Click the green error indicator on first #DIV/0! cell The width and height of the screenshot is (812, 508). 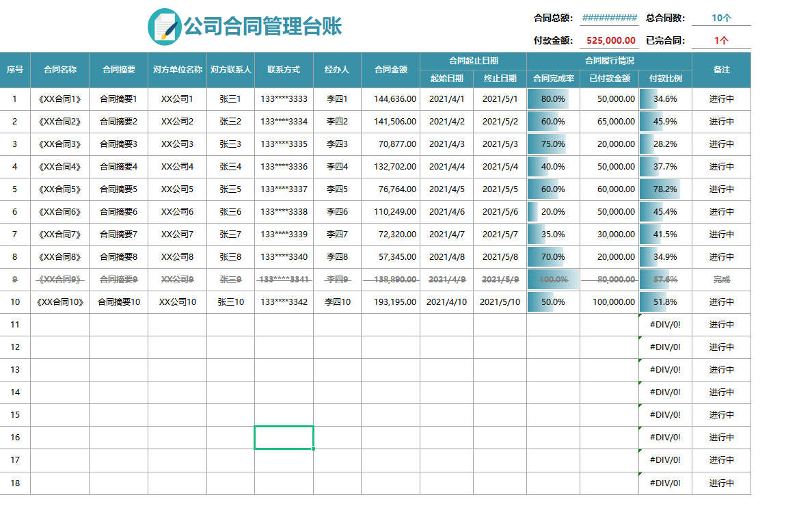click(x=638, y=317)
